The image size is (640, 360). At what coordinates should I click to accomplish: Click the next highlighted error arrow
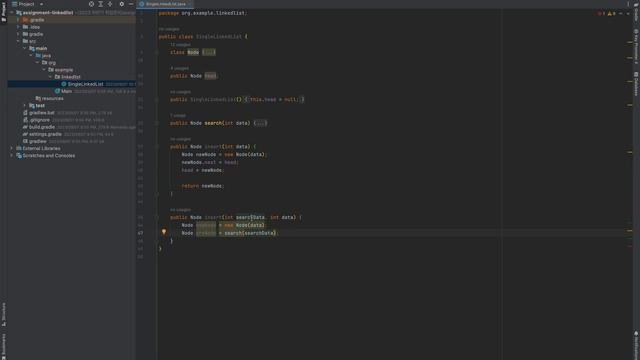coord(628,13)
